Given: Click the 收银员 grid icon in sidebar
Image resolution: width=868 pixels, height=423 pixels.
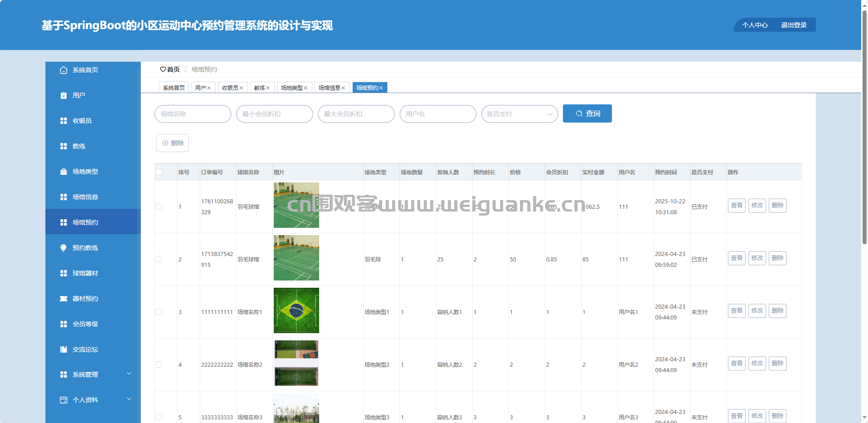Looking at the screenshot, I should click(x=64, y=121).
